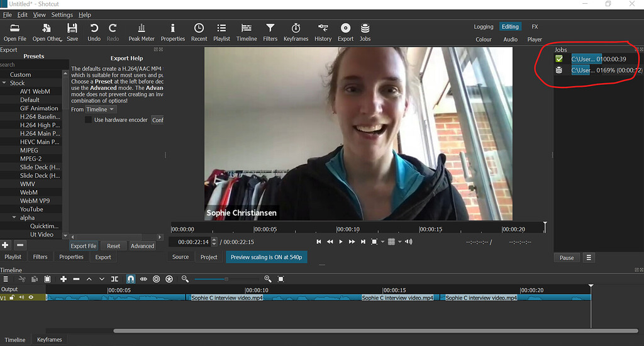644x346 pixels.
Task: Switch to the Project tab
Action: coord(209,257)
